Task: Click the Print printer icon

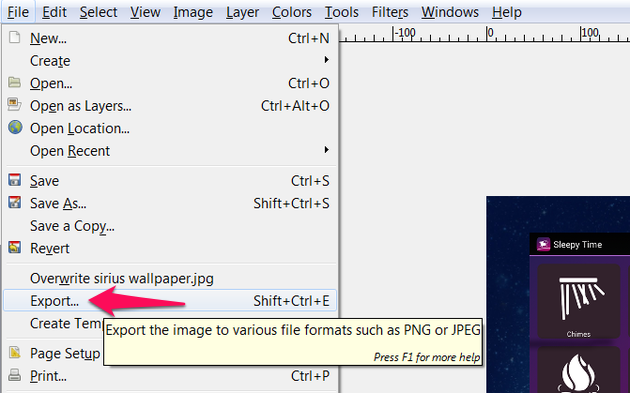Action: tap(15, 375)
